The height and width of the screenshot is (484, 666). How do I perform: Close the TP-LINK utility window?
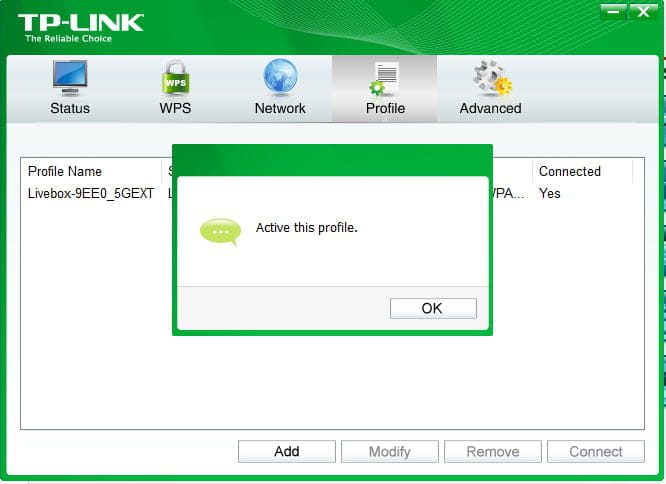pyautogui.click(x=643, y=12)
